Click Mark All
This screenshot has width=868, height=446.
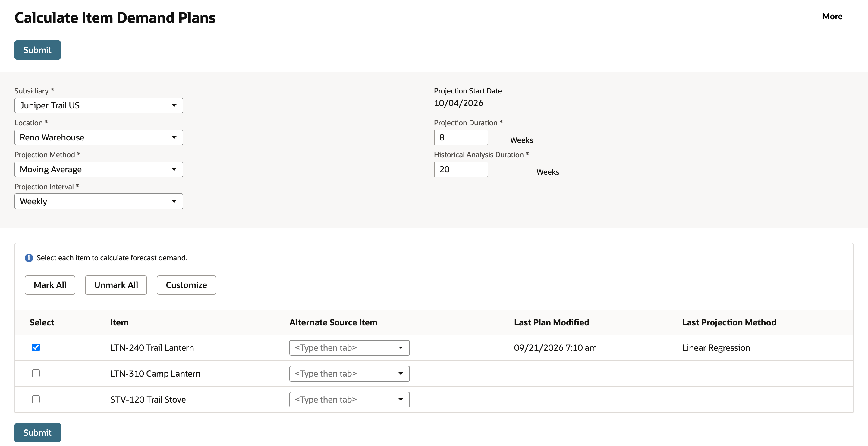coord(50,285)
